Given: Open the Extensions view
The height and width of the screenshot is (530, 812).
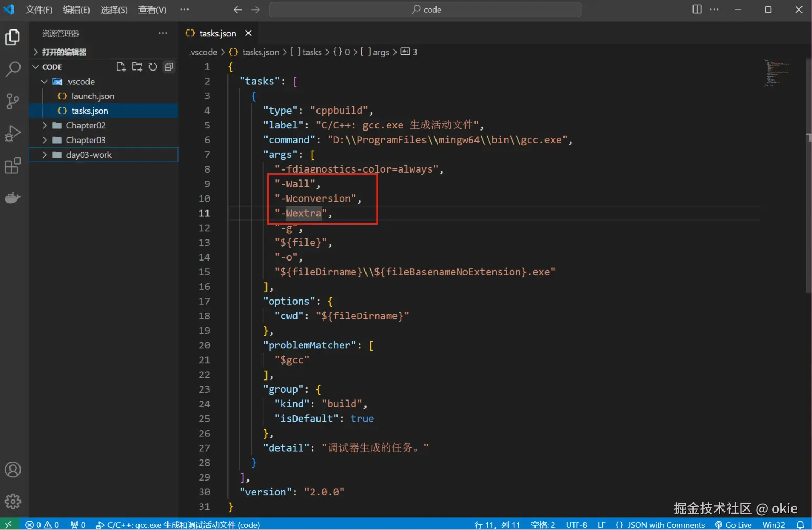Looking at the screenshot, I should point(13,166).
